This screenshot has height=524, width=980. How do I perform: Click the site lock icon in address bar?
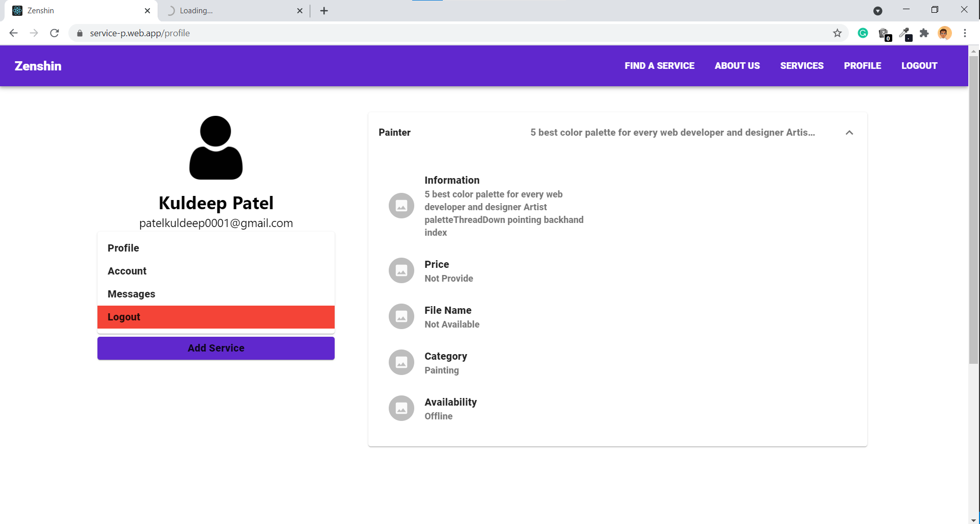tap(80, 33)
